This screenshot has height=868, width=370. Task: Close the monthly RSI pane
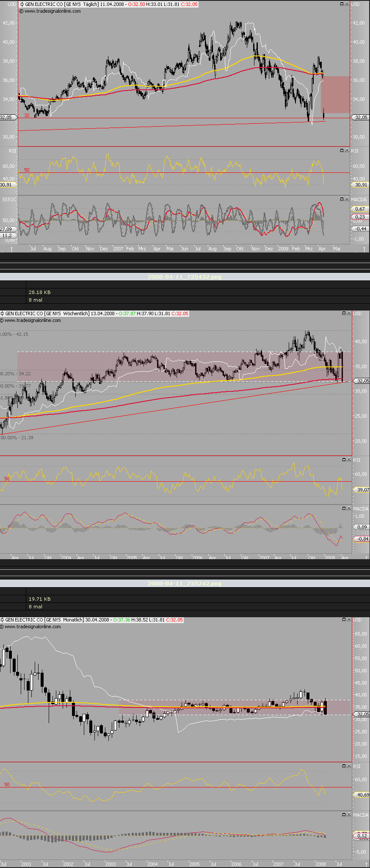349,766
